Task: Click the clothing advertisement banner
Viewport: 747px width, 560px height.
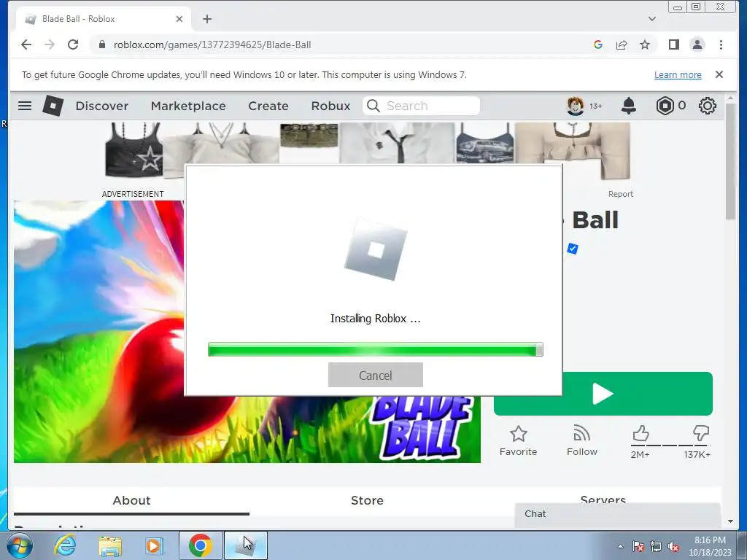Action: click(x=368, y=150)
